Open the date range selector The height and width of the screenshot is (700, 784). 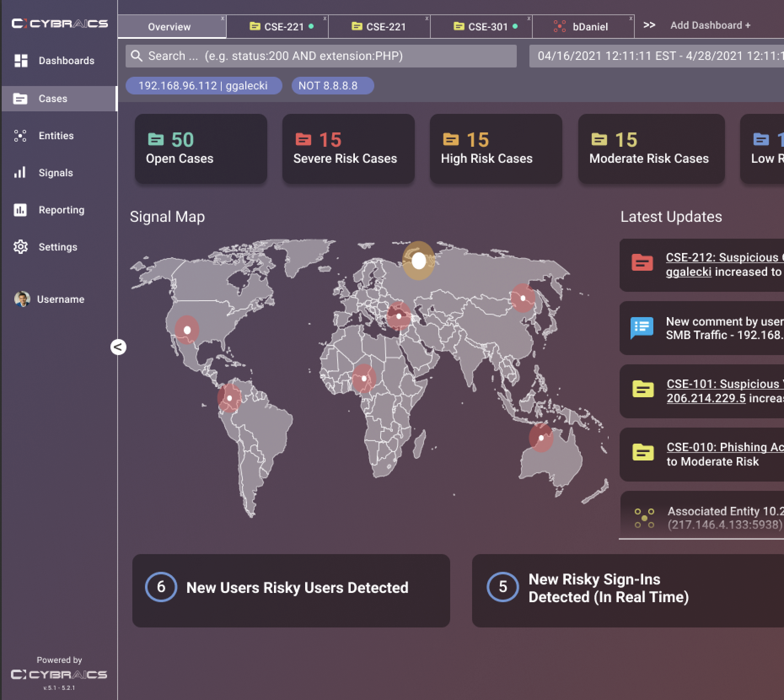click(657, 56)
